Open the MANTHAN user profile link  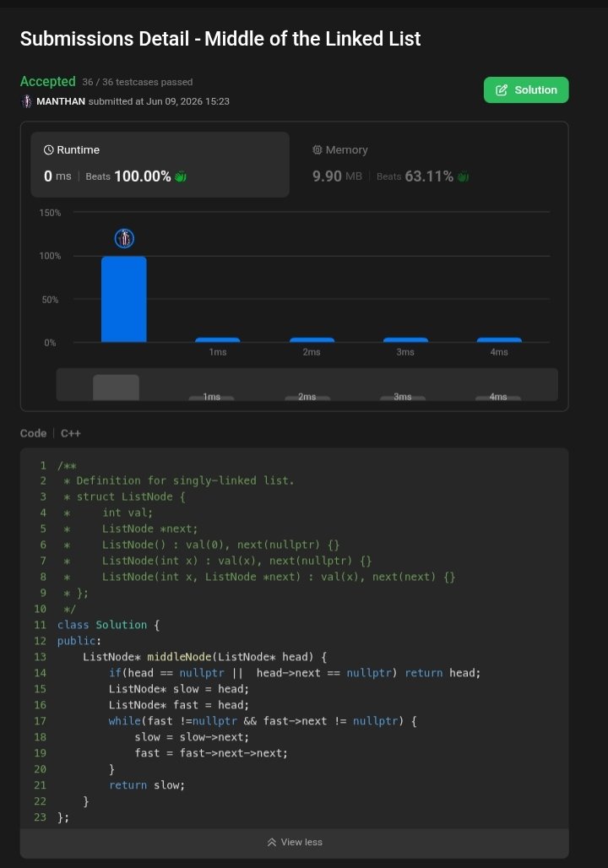pos(61,101)
